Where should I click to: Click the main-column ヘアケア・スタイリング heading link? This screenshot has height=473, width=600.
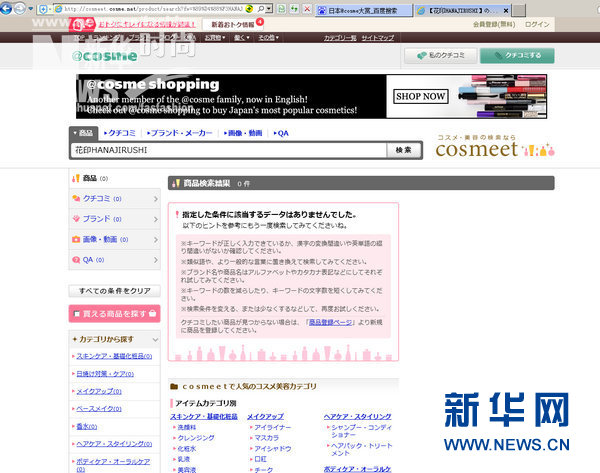357,416
